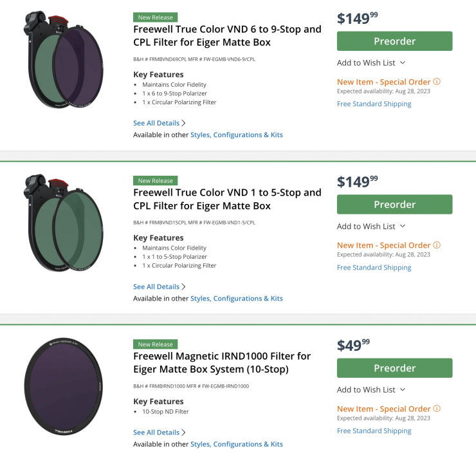Click Free Standard Shipping for VND 1 to 5-Stop
The height and width of the screenshot is (457, 476).
374,268
